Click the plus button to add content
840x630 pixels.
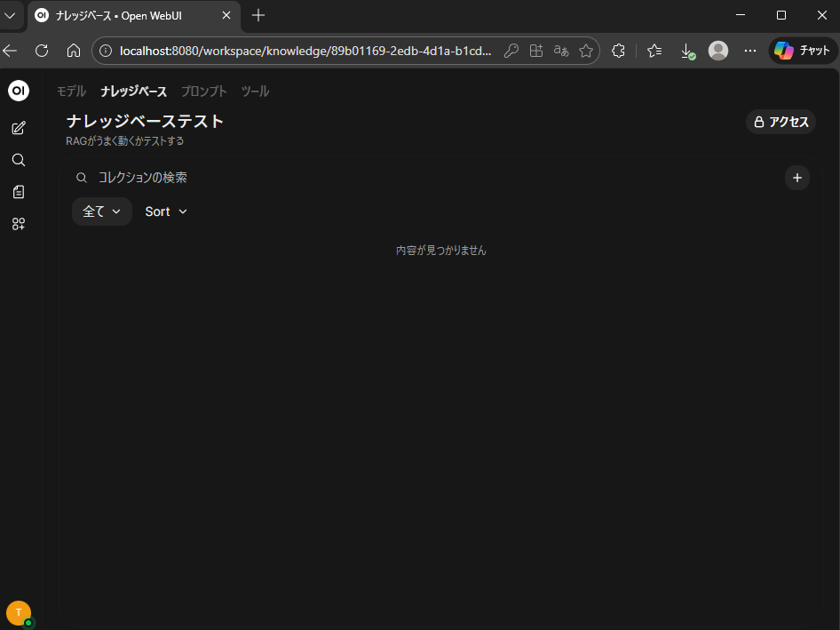(796, 178)
